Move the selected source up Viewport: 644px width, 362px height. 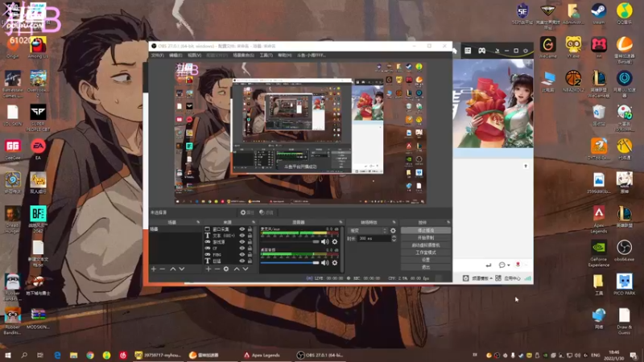coord(237,269)
